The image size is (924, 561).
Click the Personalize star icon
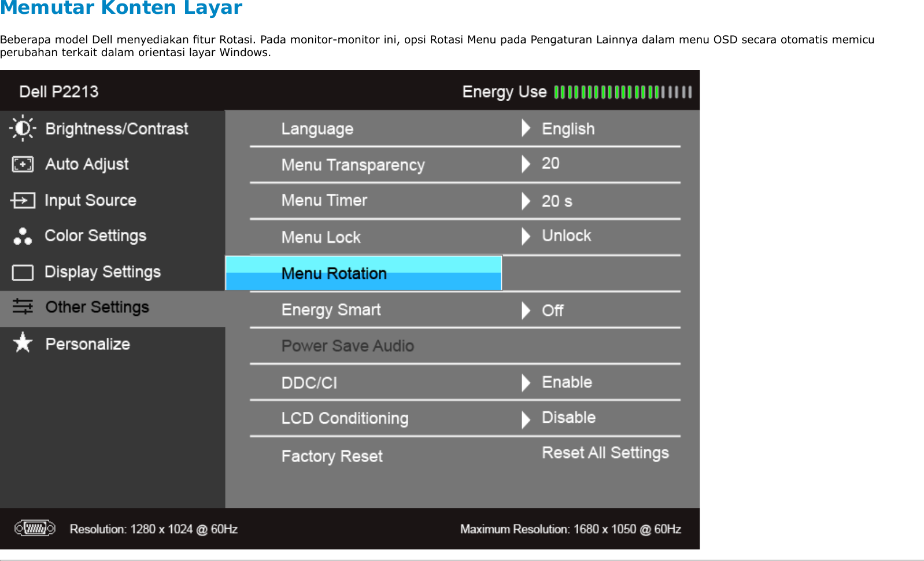[23, 343]
